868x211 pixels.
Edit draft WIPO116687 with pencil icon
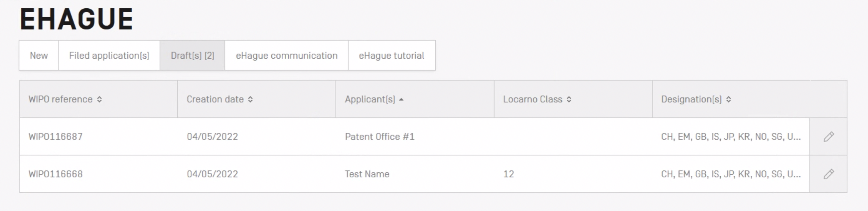(828, 136)
